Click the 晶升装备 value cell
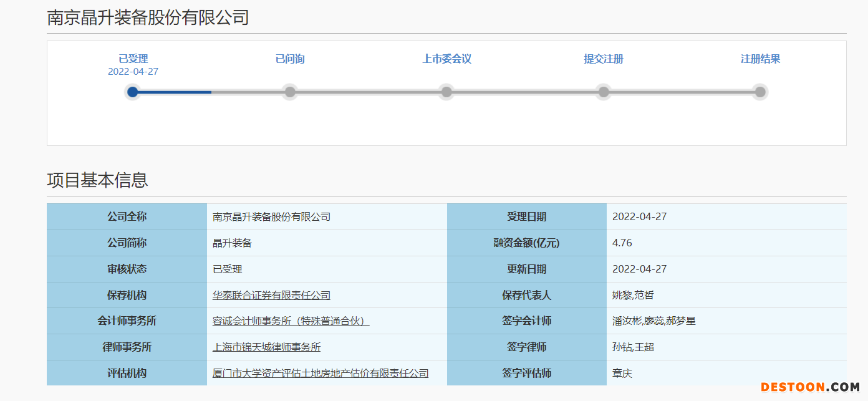The width and height of the screenshot is (868, 401). pyautogui.click(x=327, y=243)
